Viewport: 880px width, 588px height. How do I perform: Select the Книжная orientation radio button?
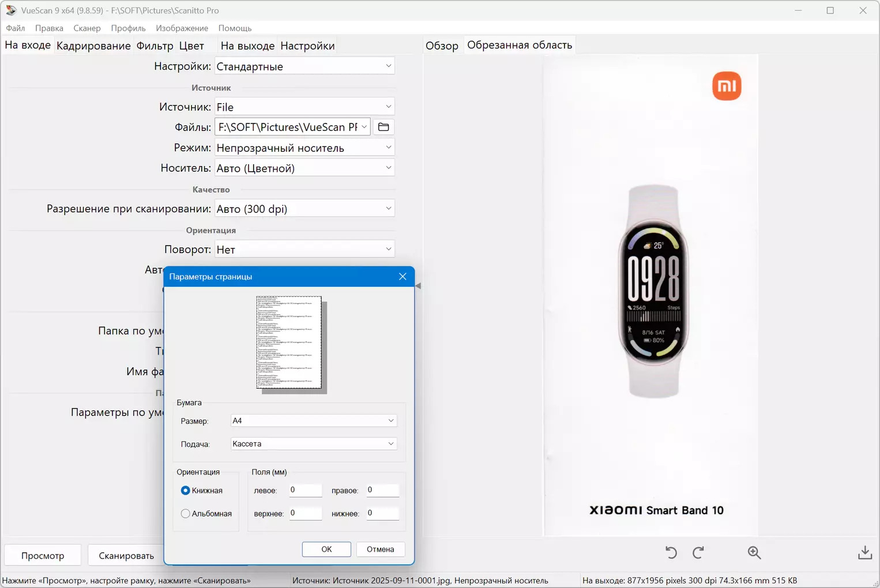[x=185, y=491]
